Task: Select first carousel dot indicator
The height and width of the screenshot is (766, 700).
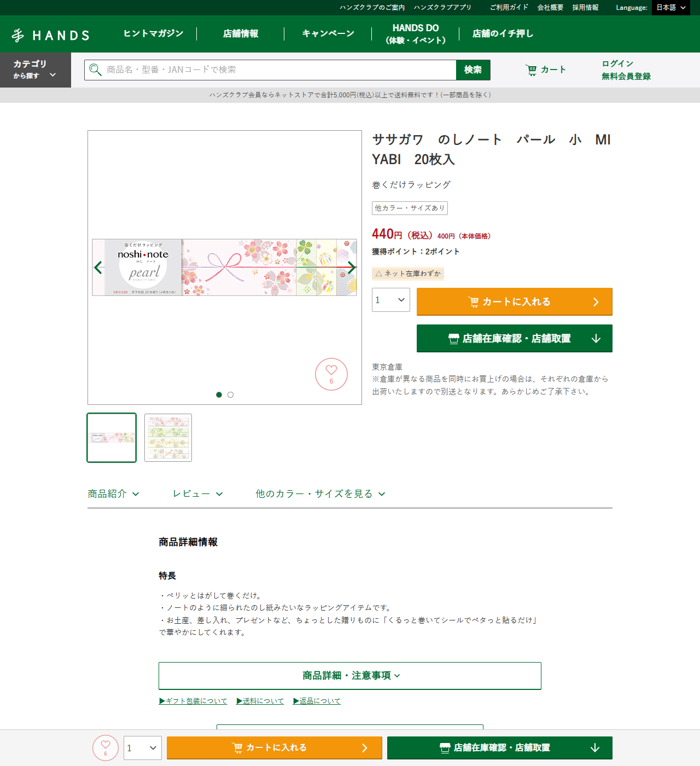Action: (219, 394)
